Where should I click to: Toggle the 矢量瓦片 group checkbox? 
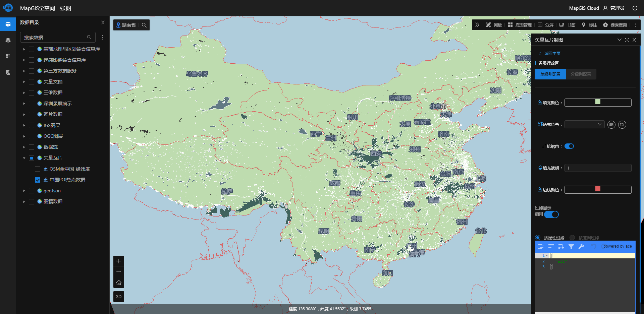(x=32, y=158)
